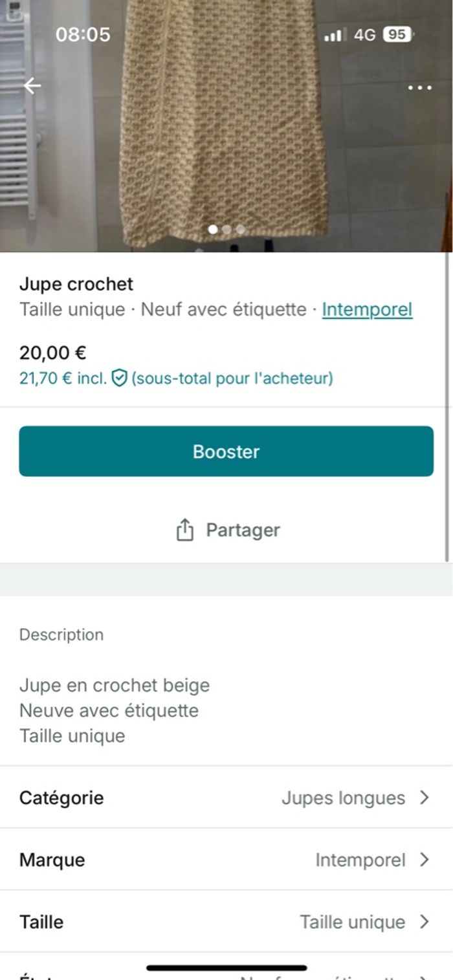Tap the Jupes longues category value
Image resolution: width=453 pixels, height=980 pixels.
(343, 798)
